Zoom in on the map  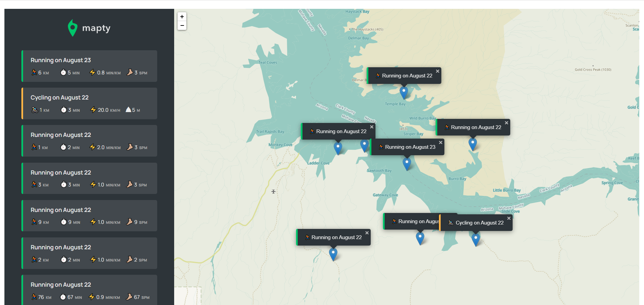click(x=182, y=17)
